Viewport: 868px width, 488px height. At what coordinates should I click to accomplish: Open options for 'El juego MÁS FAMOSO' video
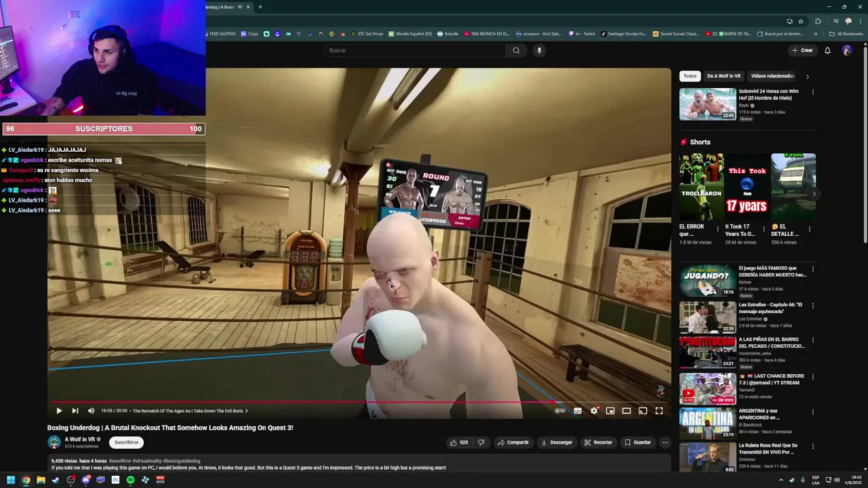pyautogui.click(x=812, y=269)
